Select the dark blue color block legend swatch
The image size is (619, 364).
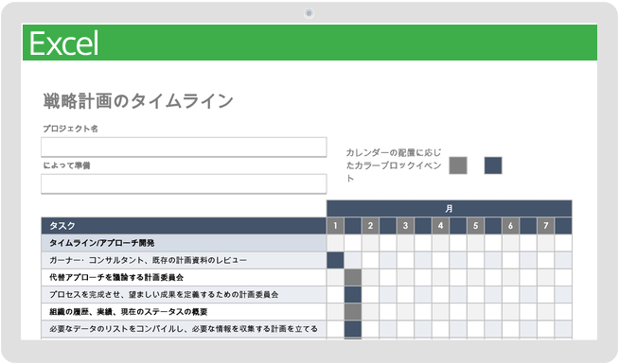click(493, 165)
